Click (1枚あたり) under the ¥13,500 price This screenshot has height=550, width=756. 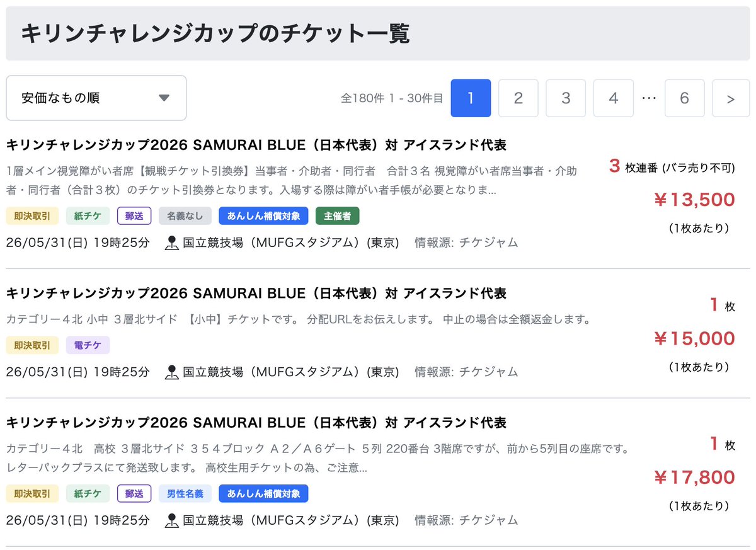699,228
